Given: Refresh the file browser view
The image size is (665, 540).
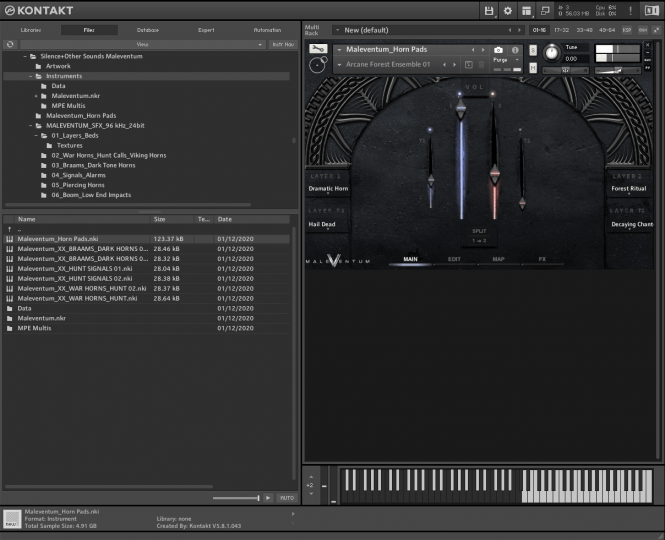Looking at the screenshot, I should click(10, 44).
